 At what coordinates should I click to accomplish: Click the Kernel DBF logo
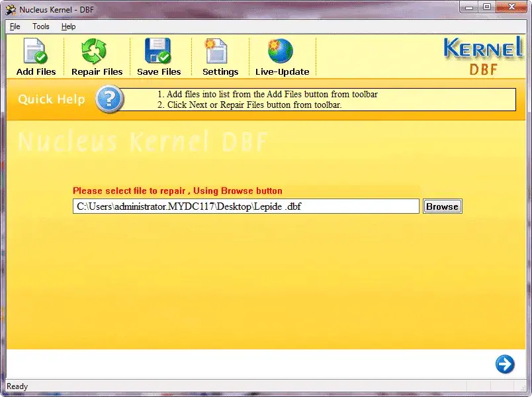click(x=482, y=57)
